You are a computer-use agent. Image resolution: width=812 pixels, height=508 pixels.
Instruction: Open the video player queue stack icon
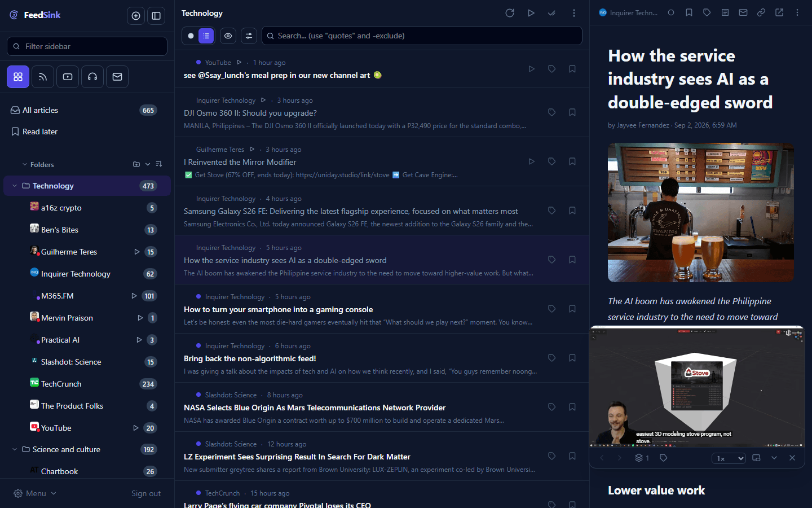click(x=642, y=458)
